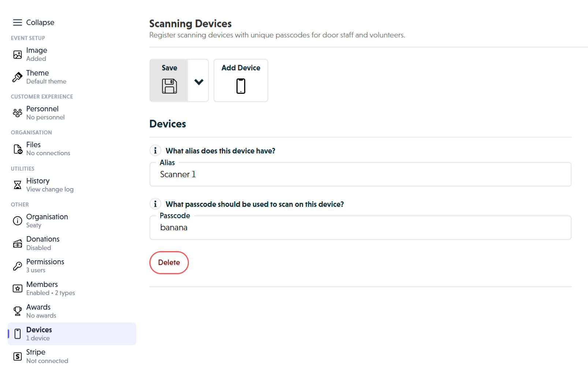
Task: Click the Files document icon
Action: tap(18, 149)
